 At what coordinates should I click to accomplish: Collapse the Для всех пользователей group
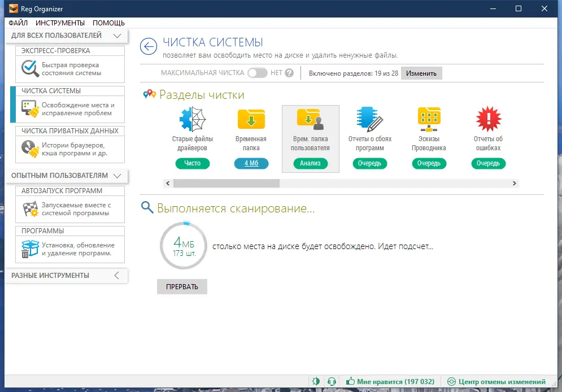117,36
